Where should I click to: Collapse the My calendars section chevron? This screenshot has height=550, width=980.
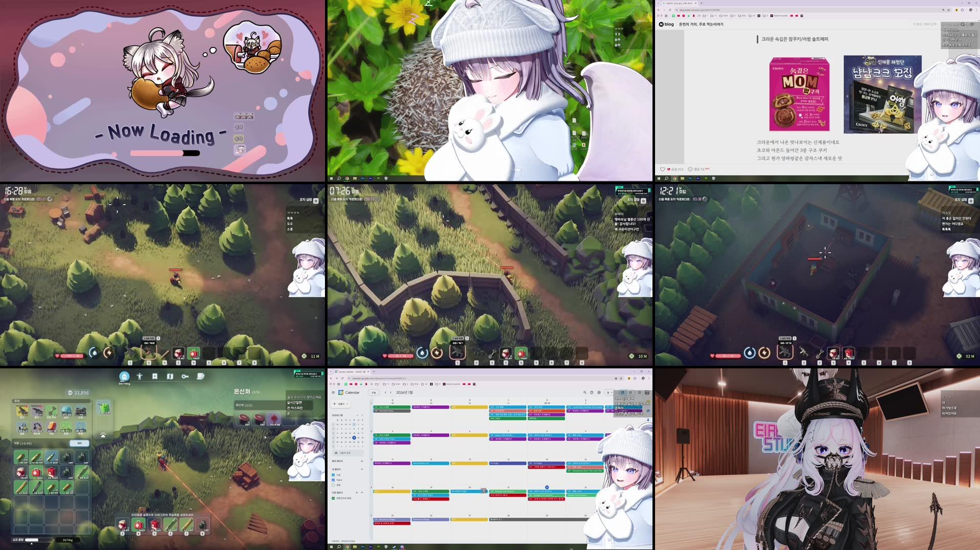[x=362, y=469]
